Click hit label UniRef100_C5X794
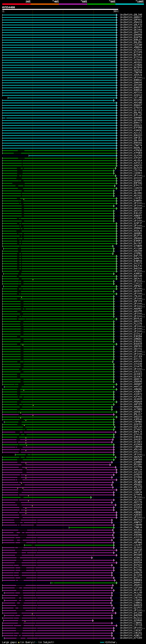The image size is (146, 644). [131, 170]
